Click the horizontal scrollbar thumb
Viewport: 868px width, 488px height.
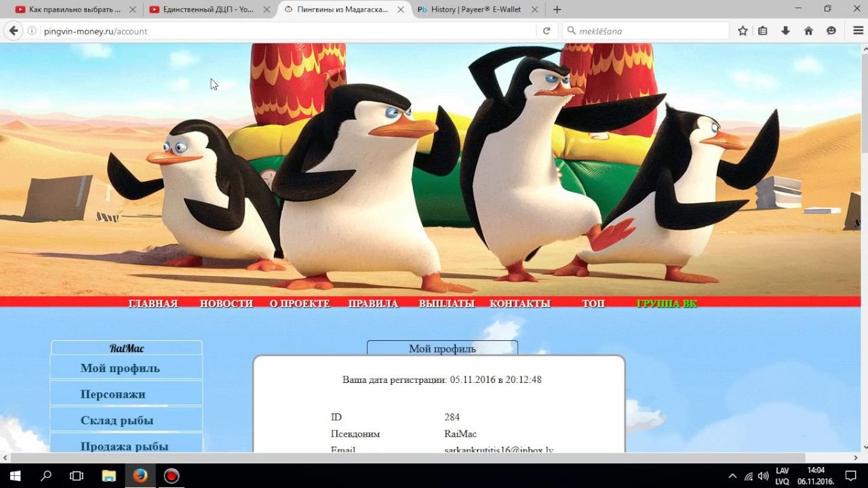(x=407, y=457)
